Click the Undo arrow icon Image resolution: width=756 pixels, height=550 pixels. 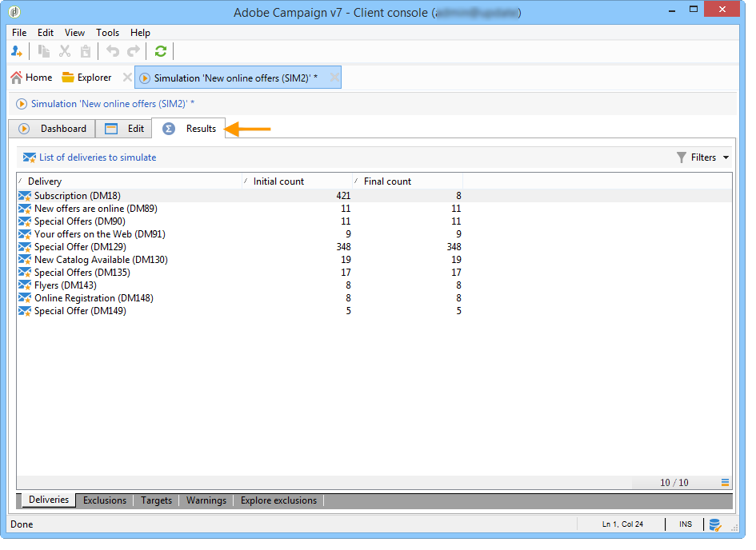coord(112,51)
